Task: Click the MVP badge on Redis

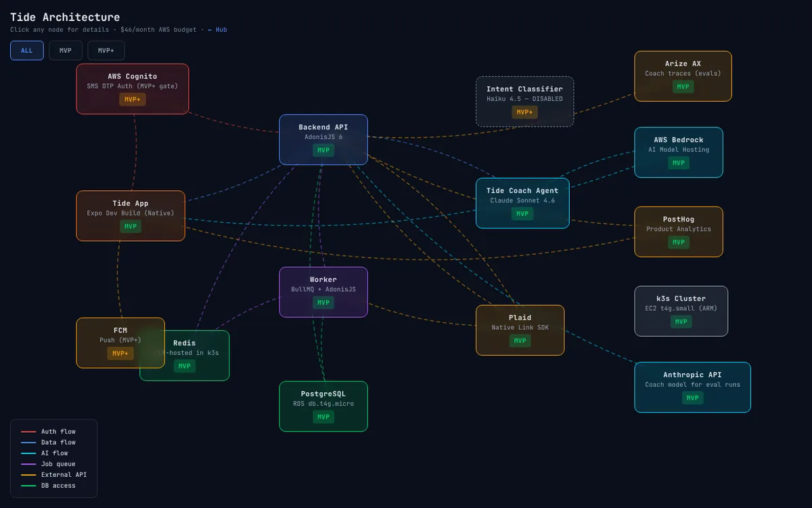Action: pos(185,366)
